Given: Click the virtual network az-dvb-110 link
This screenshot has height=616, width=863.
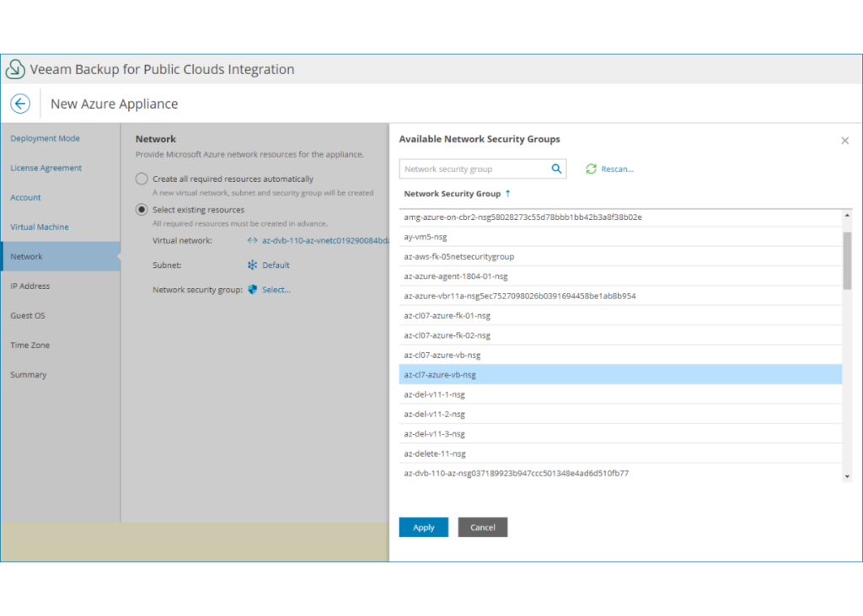Looking at the screenshot, I should click(x=325, y=240).
